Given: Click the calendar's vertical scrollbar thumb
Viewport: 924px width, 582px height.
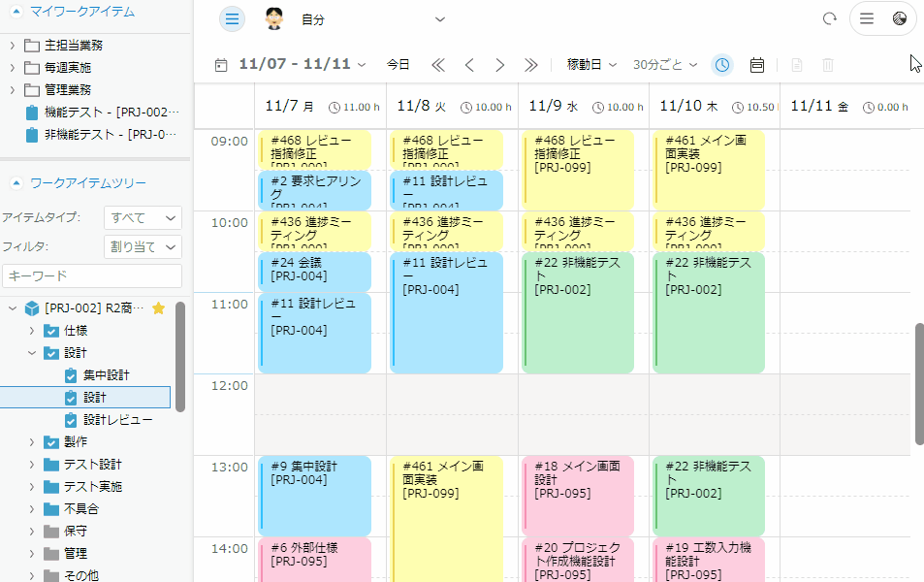Looking at the screenshot, I should click(919, 383).
